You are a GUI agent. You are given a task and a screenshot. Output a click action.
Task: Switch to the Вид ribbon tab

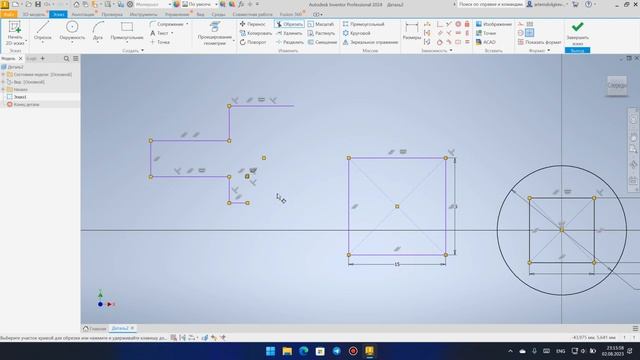tap(200, 14)
